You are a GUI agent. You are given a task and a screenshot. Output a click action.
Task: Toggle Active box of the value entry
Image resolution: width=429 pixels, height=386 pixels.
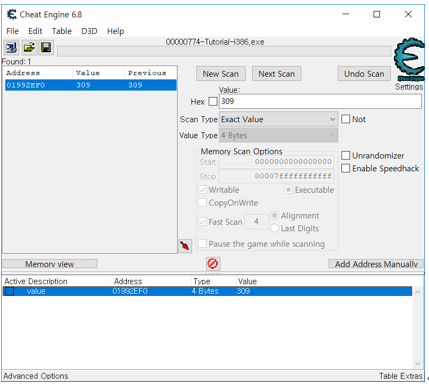click(9, 291)
